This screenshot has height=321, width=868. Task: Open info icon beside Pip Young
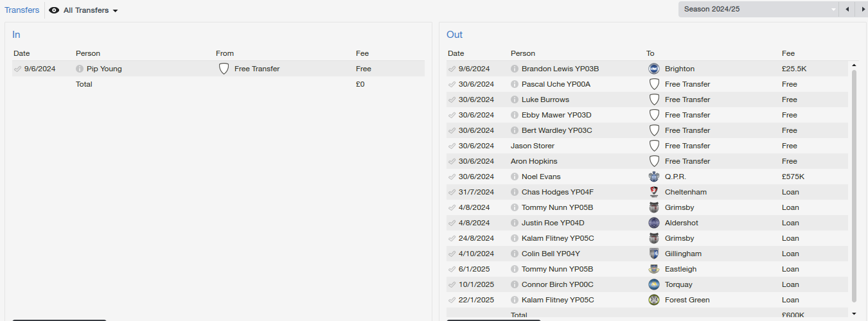click(80, 69)
